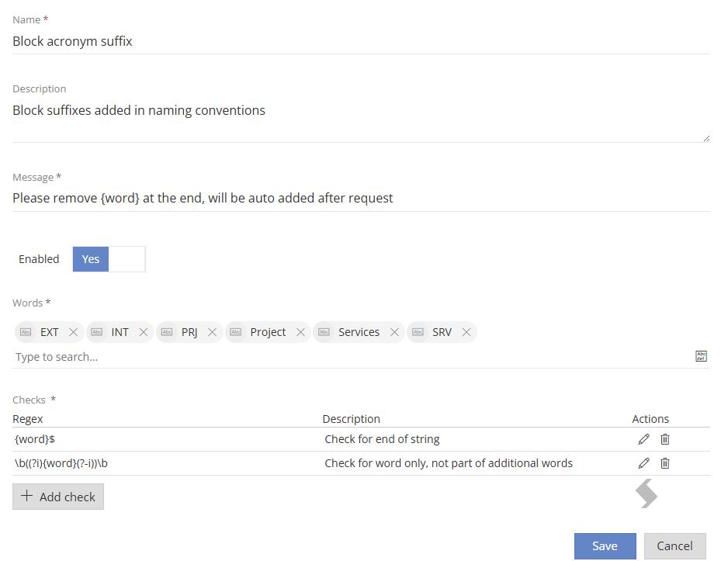Remove the EXT word tag

73,332
